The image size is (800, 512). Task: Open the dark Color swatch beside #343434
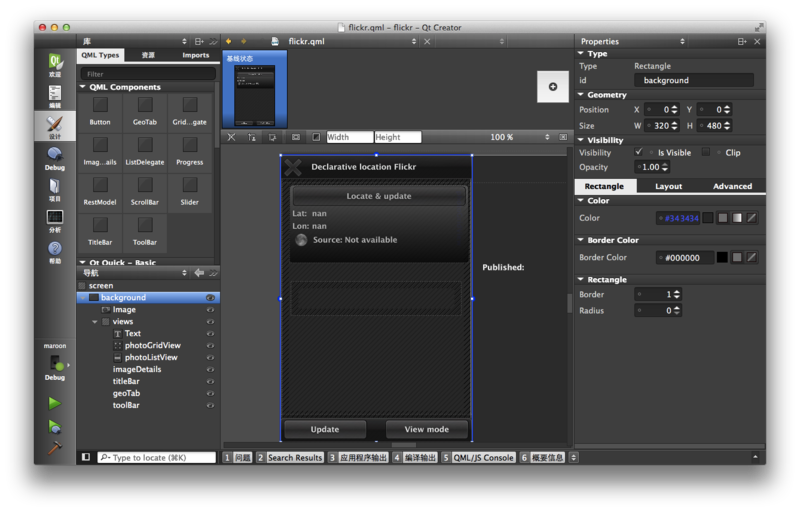(708, 218)
